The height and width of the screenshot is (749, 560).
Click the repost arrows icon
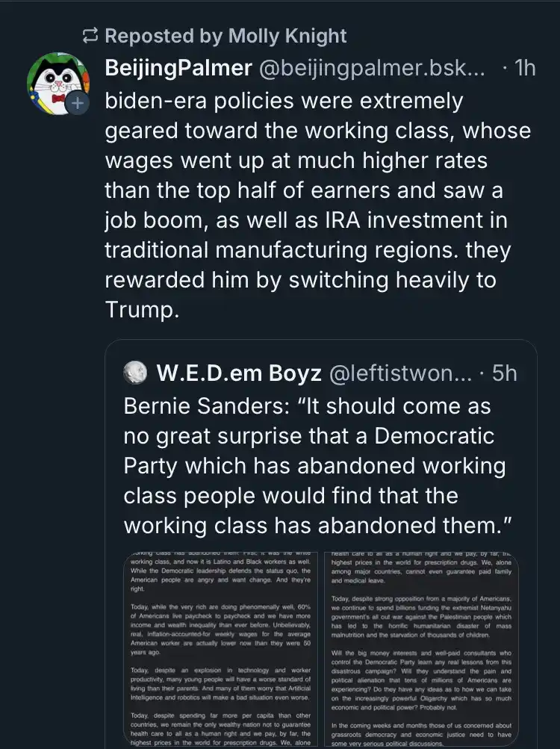pos(90,36)
